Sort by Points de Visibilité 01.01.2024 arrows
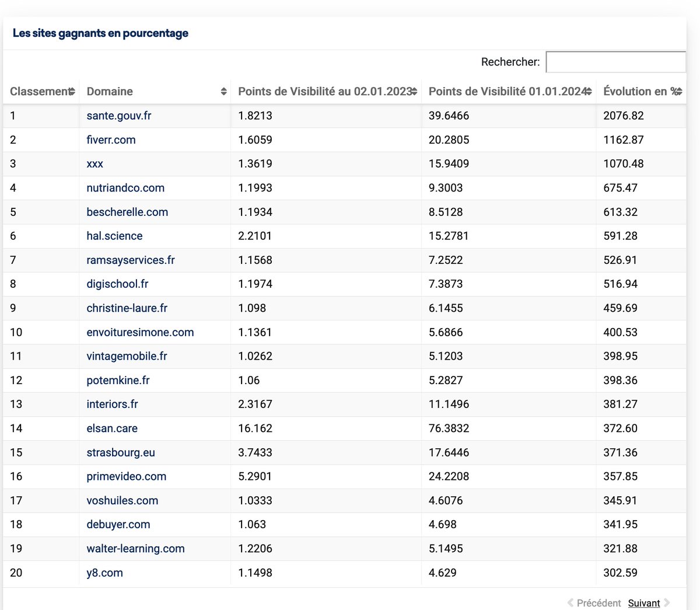 [x=589, y=92]
